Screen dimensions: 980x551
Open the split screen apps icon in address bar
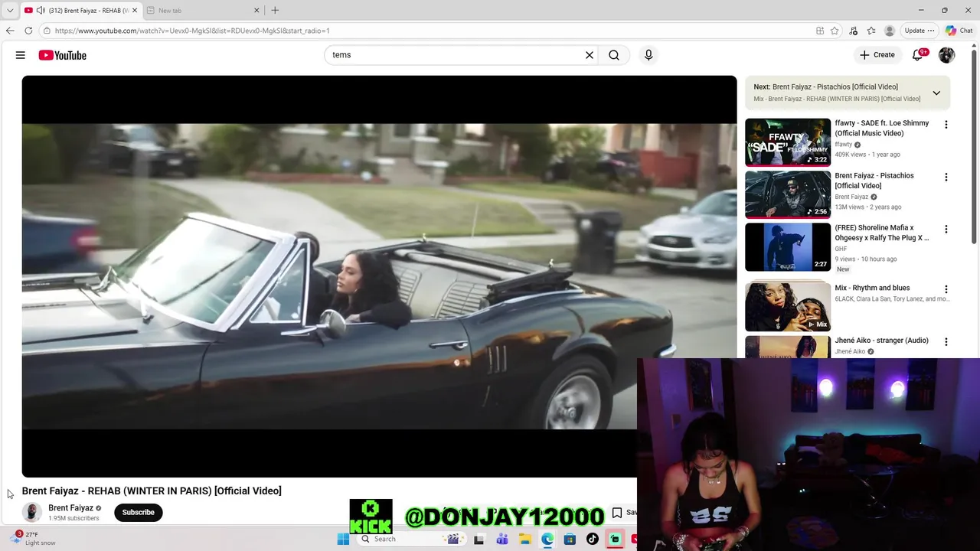coord(820,31)
